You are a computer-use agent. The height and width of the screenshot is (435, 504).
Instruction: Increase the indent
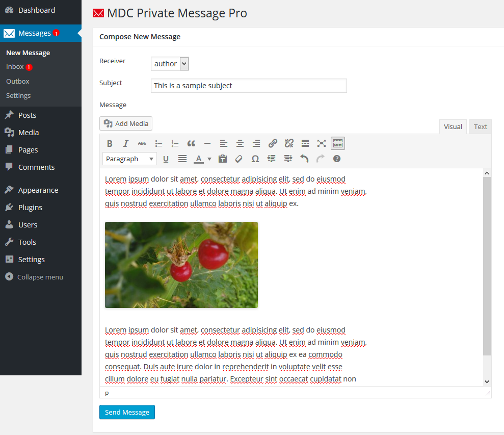[x=288, y=159]
